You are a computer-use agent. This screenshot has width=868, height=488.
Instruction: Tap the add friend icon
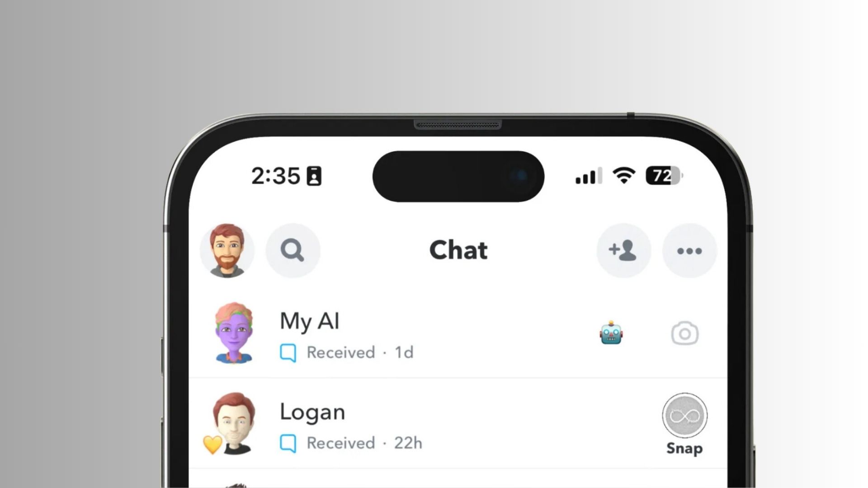click(x=623, y=249)
